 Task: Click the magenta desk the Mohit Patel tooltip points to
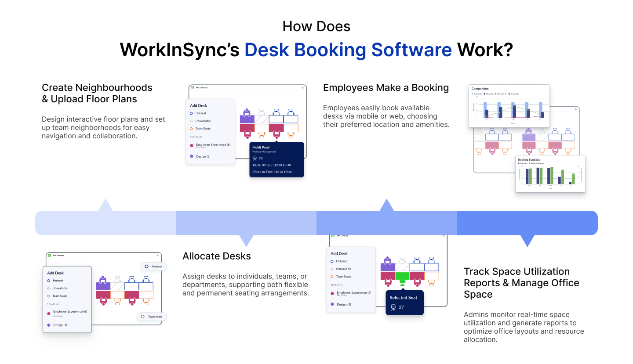point(276,128)
